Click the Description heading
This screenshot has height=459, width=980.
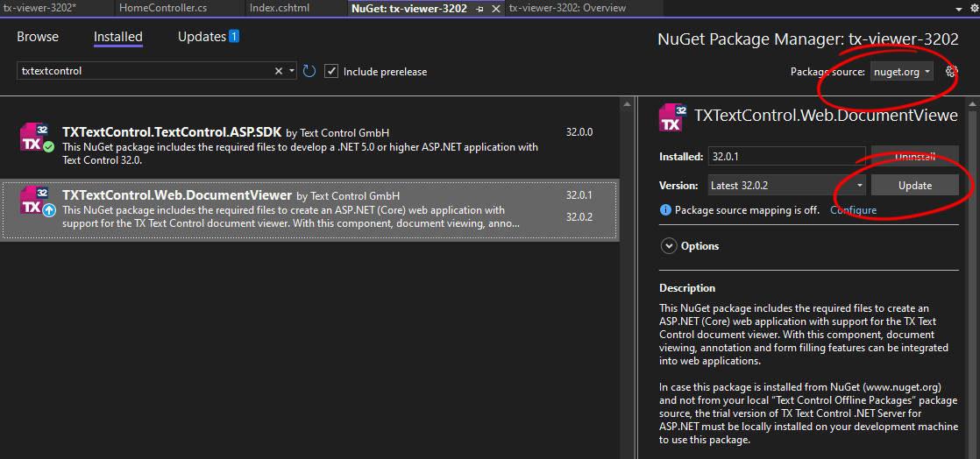[687, 288]
